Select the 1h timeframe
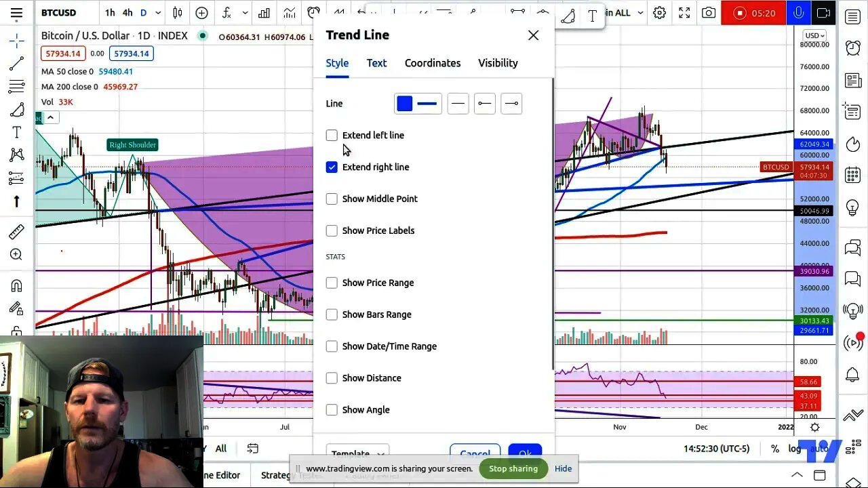868x488 pixels. (x=110, y=13)
